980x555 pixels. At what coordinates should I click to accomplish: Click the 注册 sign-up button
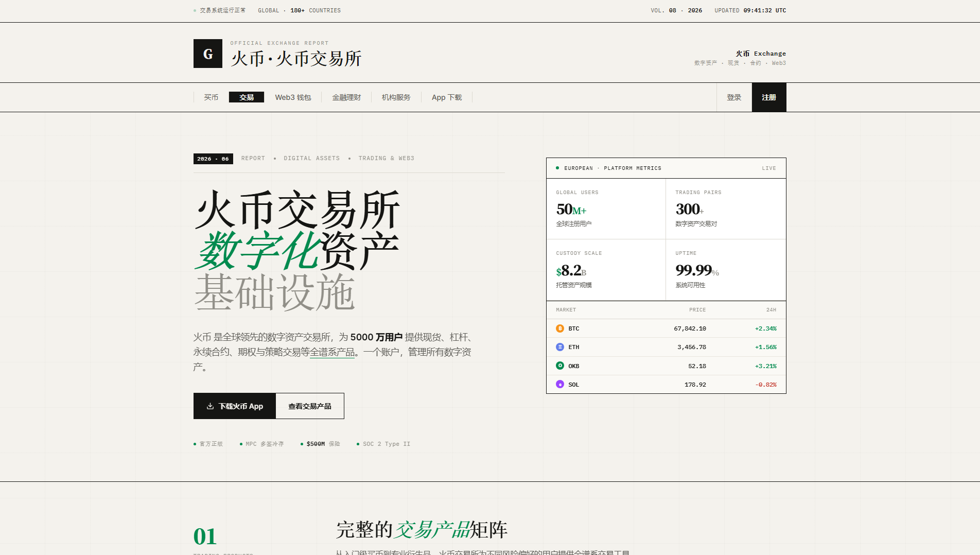tap(769, 97)
